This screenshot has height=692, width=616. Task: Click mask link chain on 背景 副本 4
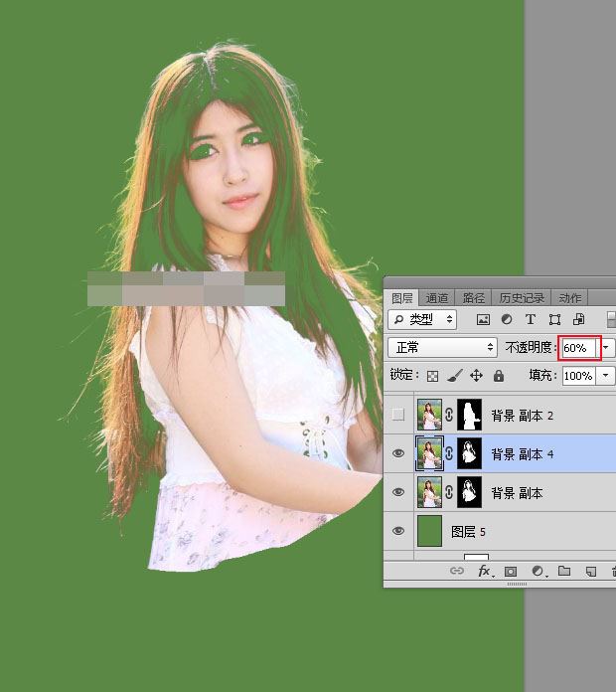(449, 453)
